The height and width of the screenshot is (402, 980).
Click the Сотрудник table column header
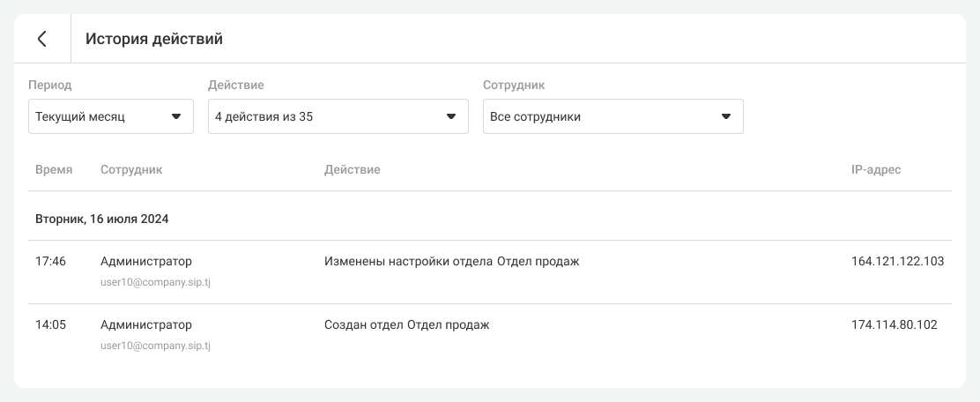tap(131, 169)
